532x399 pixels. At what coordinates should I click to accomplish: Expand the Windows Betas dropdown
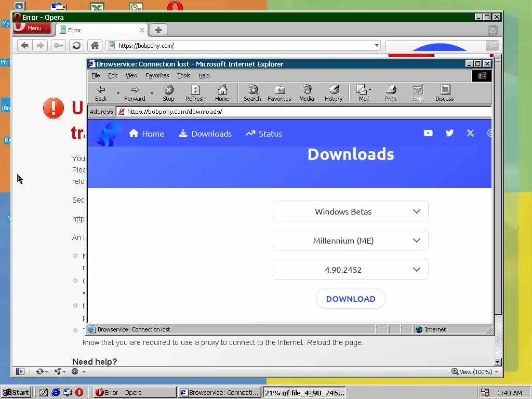click(x=351, y=211)
